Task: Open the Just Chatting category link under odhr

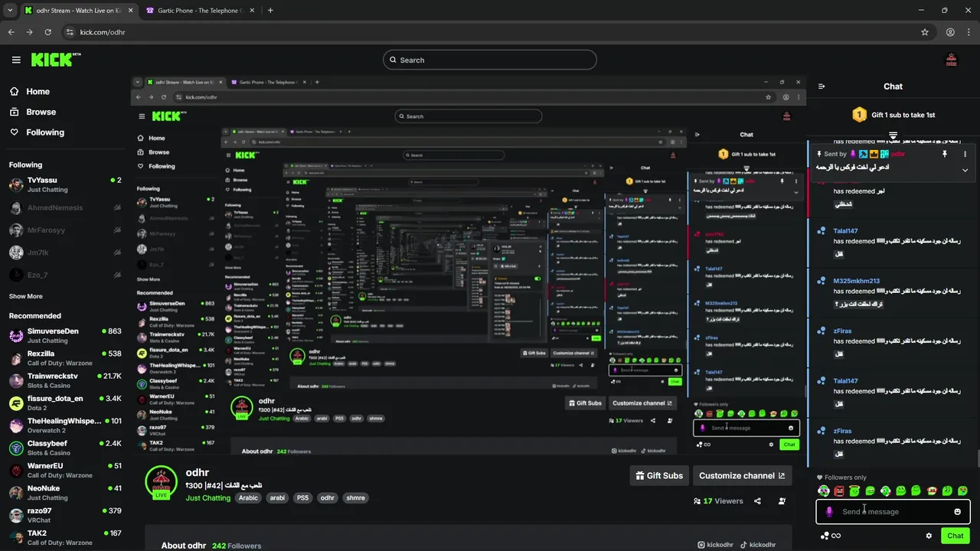Action: pyautogui.click(x=208, y=497)
